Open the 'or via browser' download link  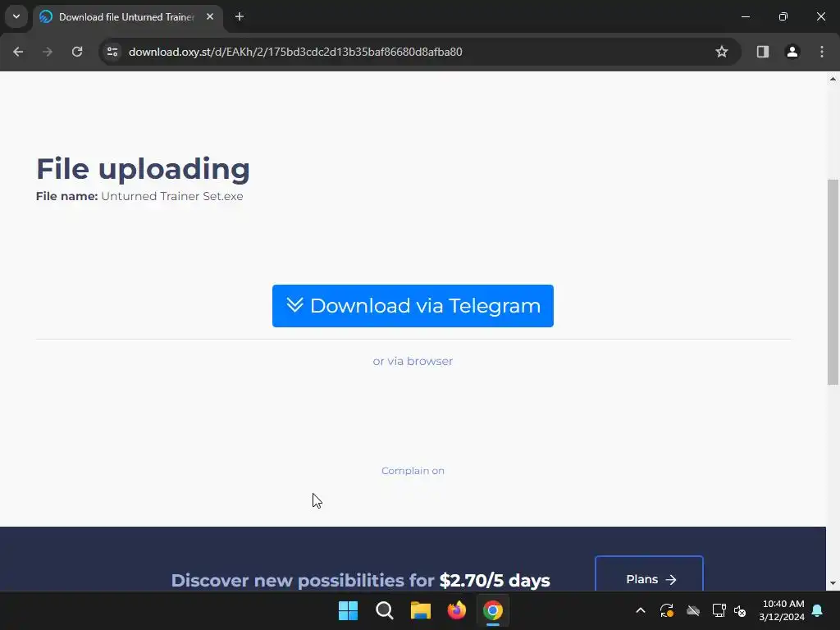point(413,361)
